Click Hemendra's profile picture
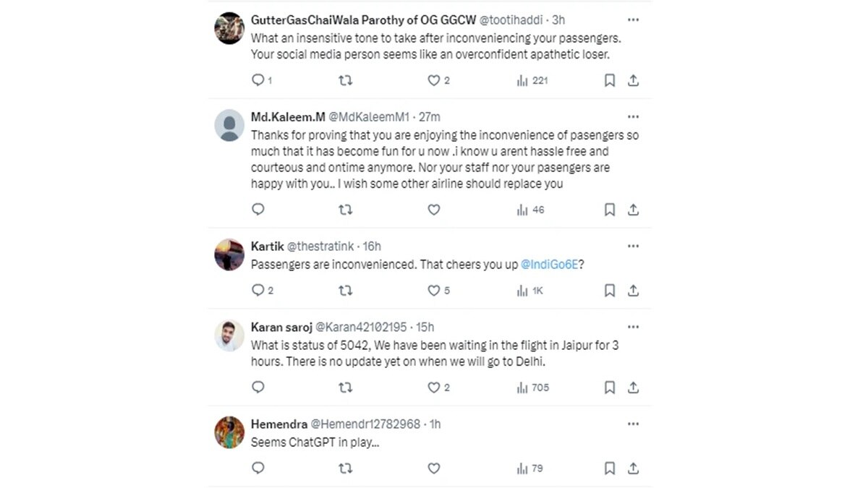 point(229,432)
